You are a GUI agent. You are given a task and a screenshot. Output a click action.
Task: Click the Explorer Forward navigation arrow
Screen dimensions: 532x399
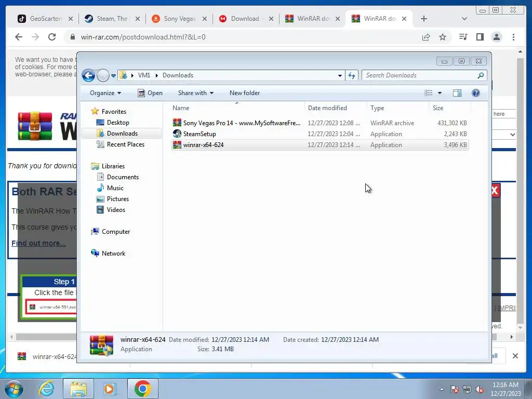coord(103,75)
